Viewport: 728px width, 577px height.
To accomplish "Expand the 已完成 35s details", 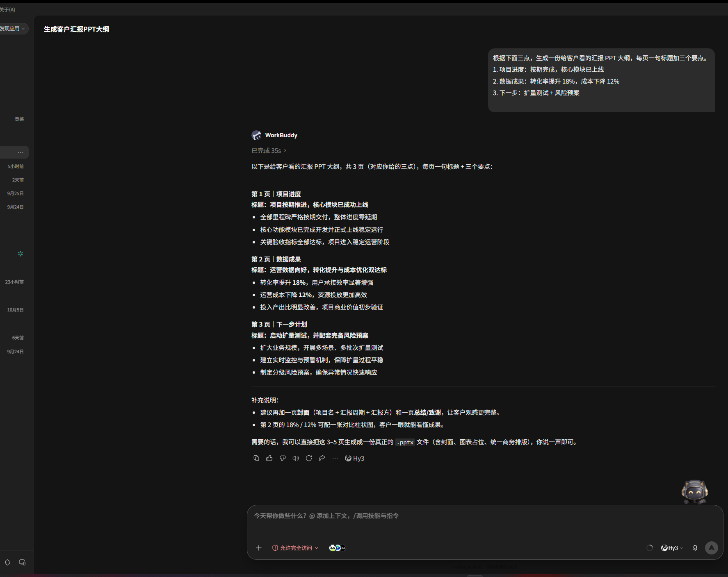I will click(269, 151).
